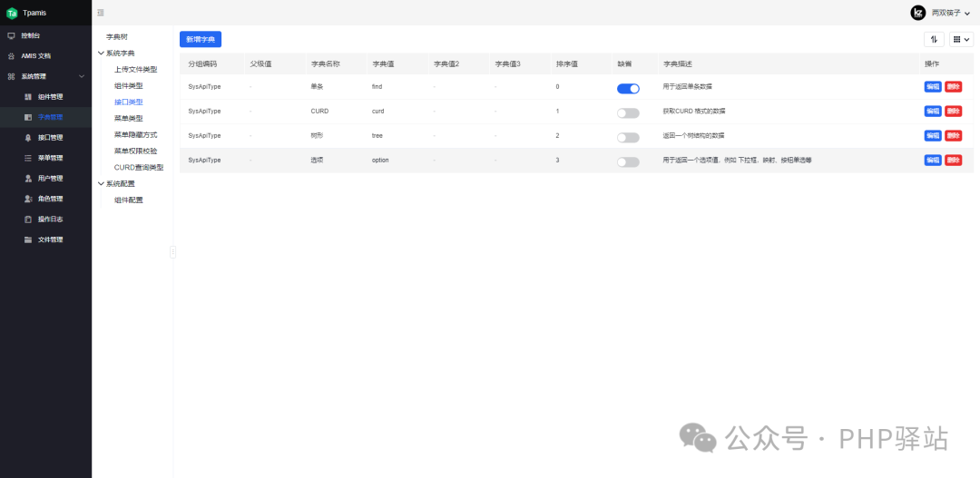
Task: Click 编辑 for the CURD row
Action: 933,112
